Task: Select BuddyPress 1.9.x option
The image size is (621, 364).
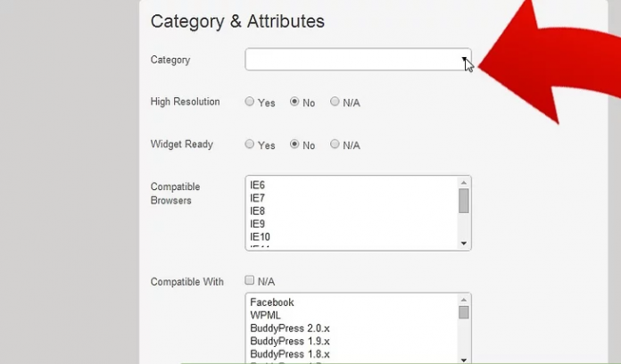Action: 292,342
